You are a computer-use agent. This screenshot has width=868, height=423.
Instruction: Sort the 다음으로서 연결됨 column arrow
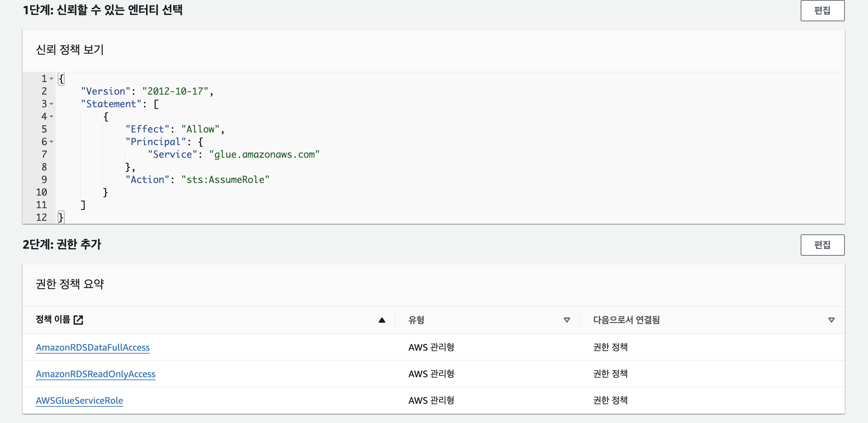click(x=831, y=320)
